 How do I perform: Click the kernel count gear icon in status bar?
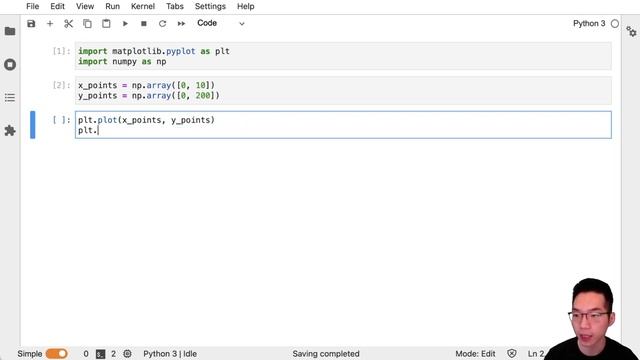point(127,354)
